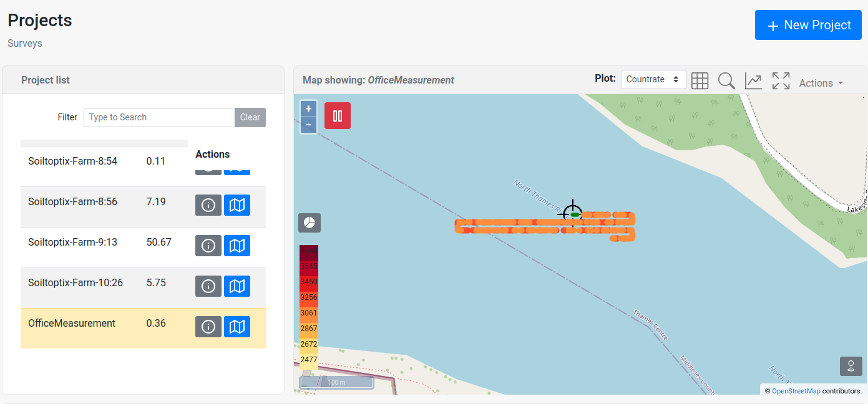The width and height of the screenshot is (868, 404).
Task: Toggle fullscreen map with expand arrows icon
Action: pyautogui.click(x=781, y=80)
